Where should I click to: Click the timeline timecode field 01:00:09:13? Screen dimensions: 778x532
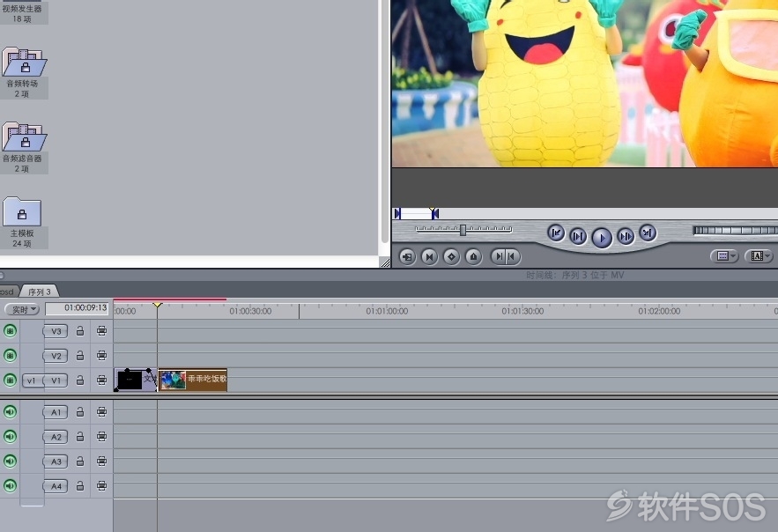(x=77, y=308)
